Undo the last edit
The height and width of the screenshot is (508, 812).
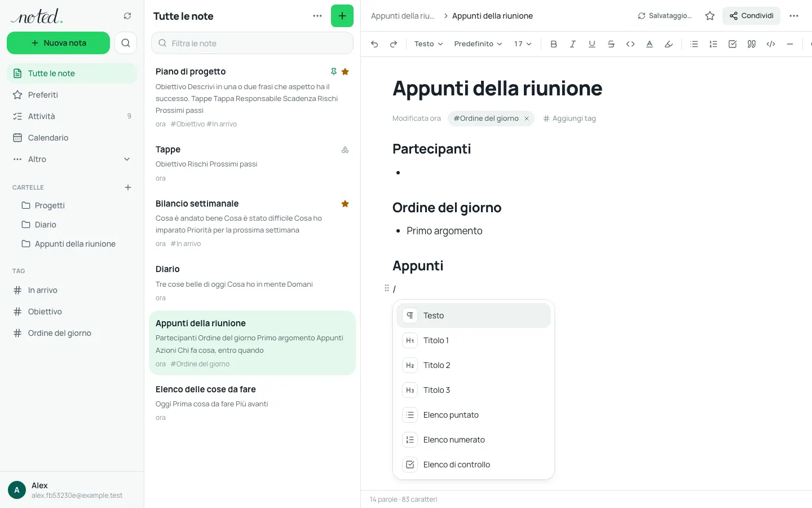coord(374,44)
